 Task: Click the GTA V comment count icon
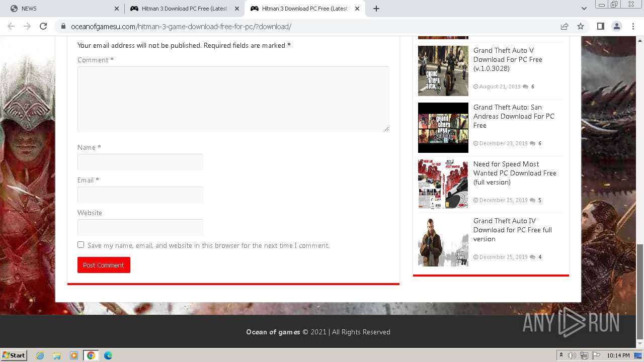526,86
